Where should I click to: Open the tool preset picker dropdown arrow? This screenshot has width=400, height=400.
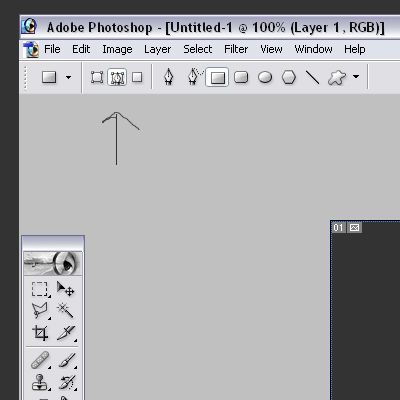tap(68, 77)
